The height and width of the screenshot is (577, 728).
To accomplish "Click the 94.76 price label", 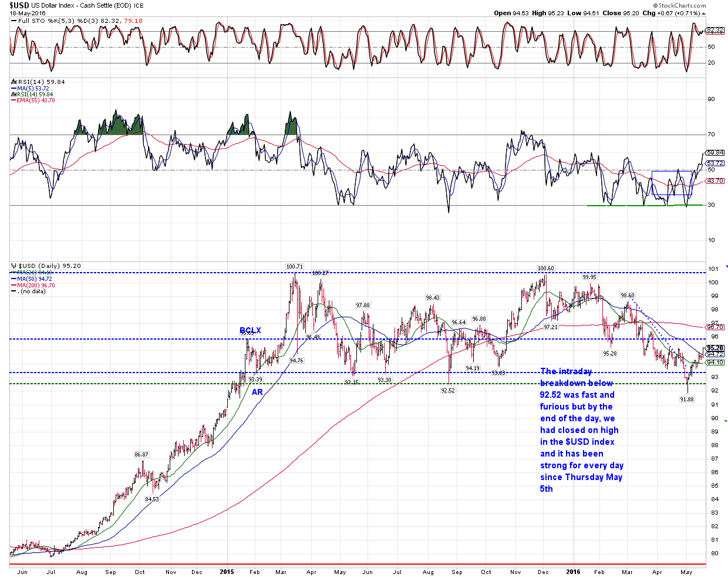I will coord(296,361).
